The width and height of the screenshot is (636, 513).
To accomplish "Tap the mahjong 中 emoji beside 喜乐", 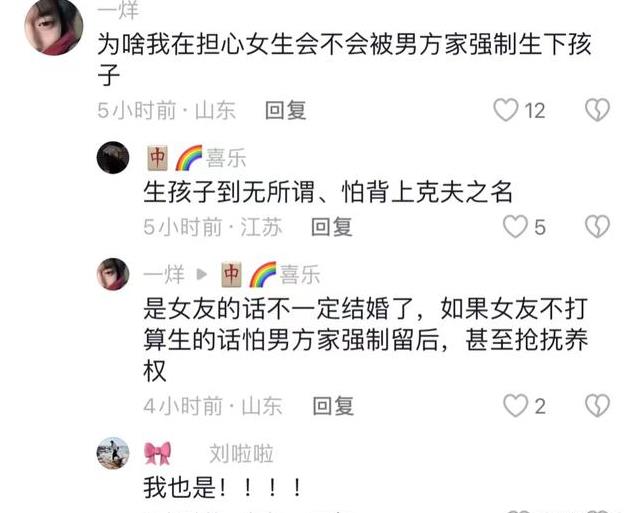I will (x=157, y=158).
